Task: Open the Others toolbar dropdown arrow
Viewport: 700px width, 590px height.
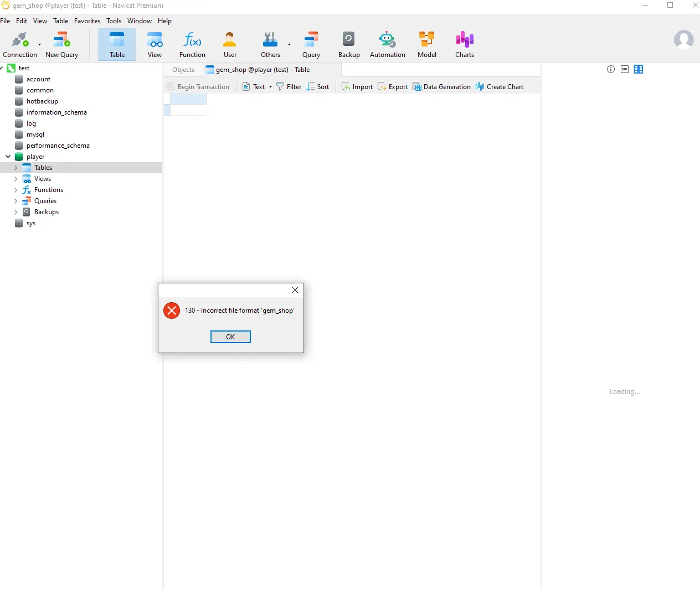Action: tap(289, 44)
